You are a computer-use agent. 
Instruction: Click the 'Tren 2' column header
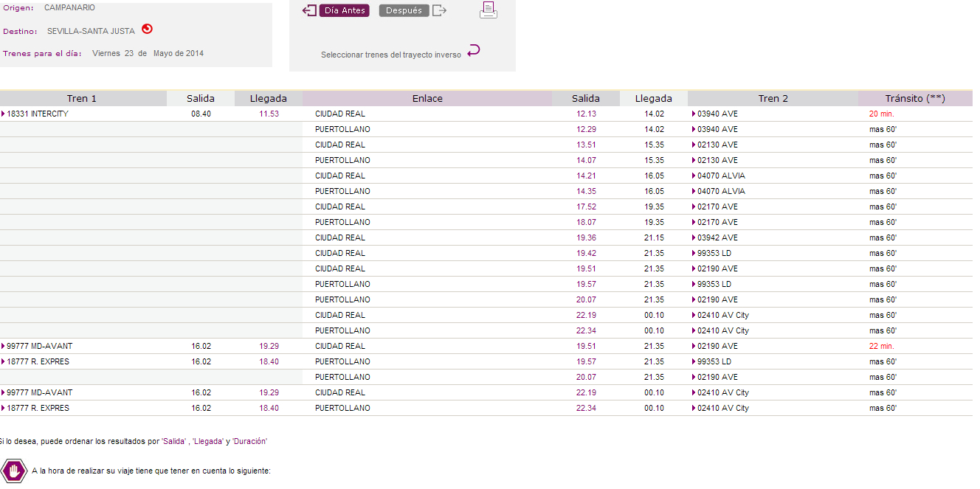(773, 98)
